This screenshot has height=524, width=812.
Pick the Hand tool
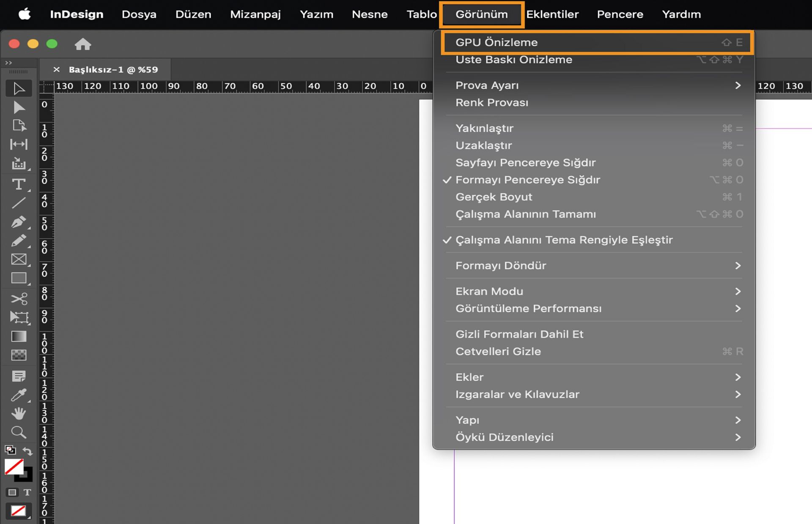[x=19, y=413]
